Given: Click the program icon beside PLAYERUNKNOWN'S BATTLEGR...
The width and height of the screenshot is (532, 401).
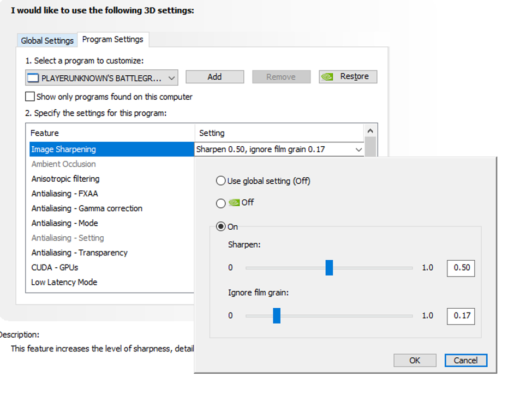Looking at the screenshot, I should (33, 78).
